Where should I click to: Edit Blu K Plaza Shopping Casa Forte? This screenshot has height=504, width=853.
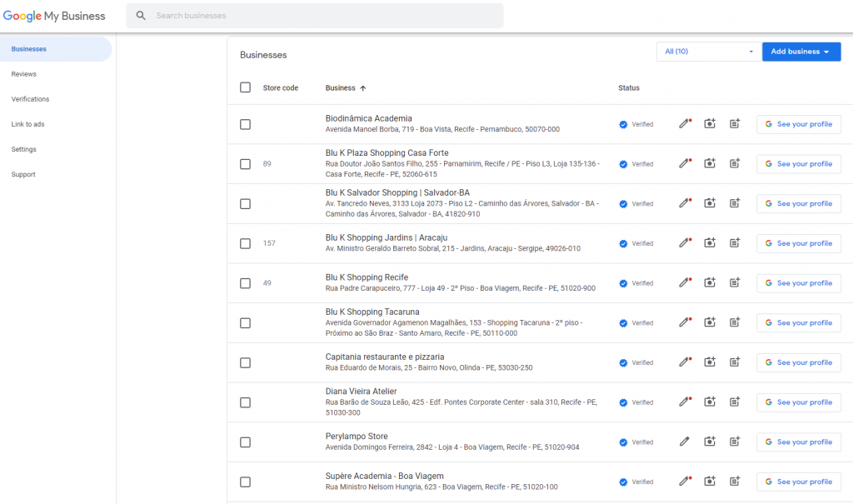[685, 163]
